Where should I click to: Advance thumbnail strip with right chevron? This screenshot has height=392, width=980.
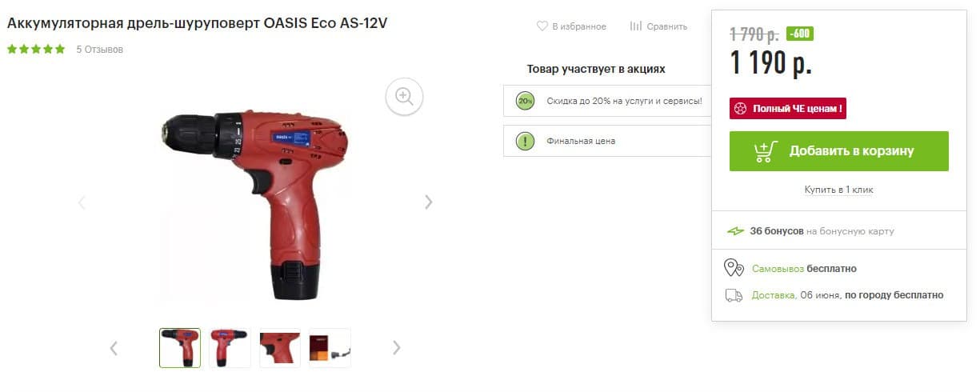click(396, 348)
